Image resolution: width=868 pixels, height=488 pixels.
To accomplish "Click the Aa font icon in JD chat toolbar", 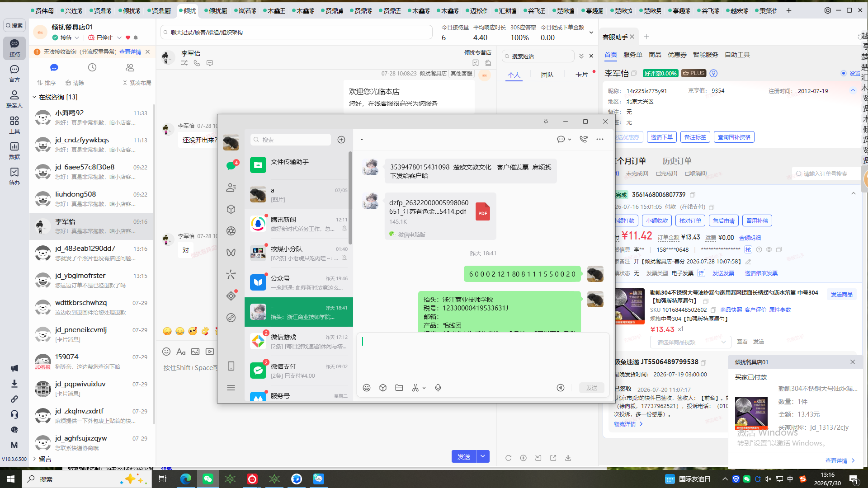I will coord(181,352).
